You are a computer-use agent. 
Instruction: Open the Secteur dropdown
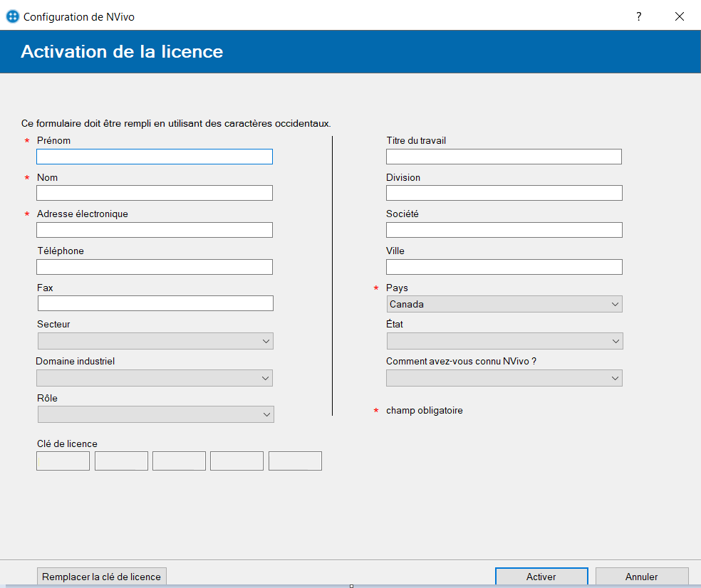pyautogui.click(x=155, y=341)
